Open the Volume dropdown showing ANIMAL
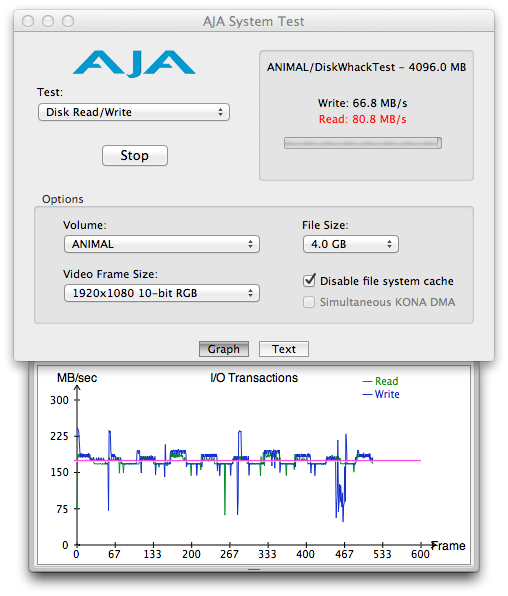The height and width of the screenshot is (596, 508). pos(162,244)
